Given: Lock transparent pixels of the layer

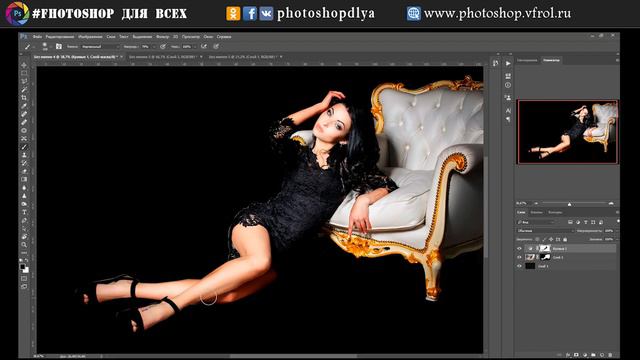Looking at the screenshot, I should (x=537, y=240).
